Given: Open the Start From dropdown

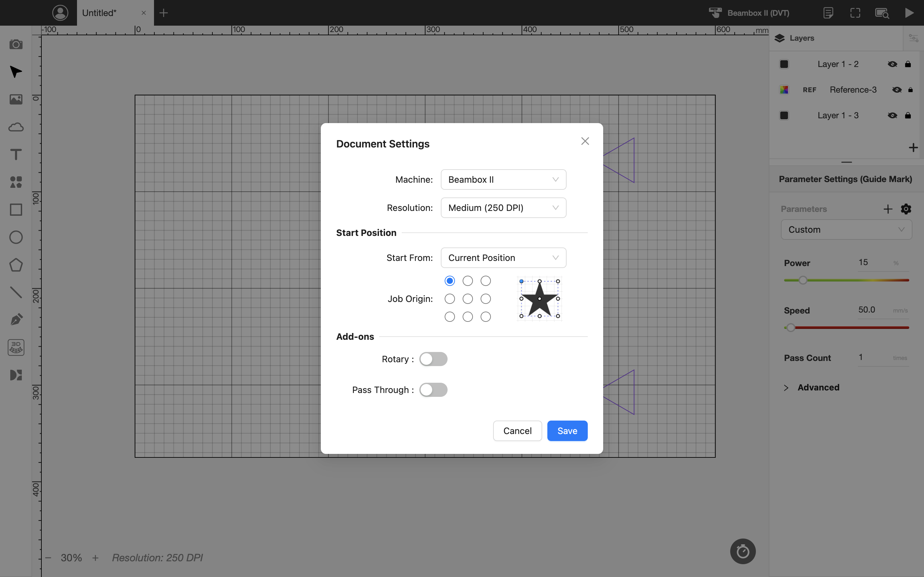Looking at the screenshot, I should (x=503, y=258).
